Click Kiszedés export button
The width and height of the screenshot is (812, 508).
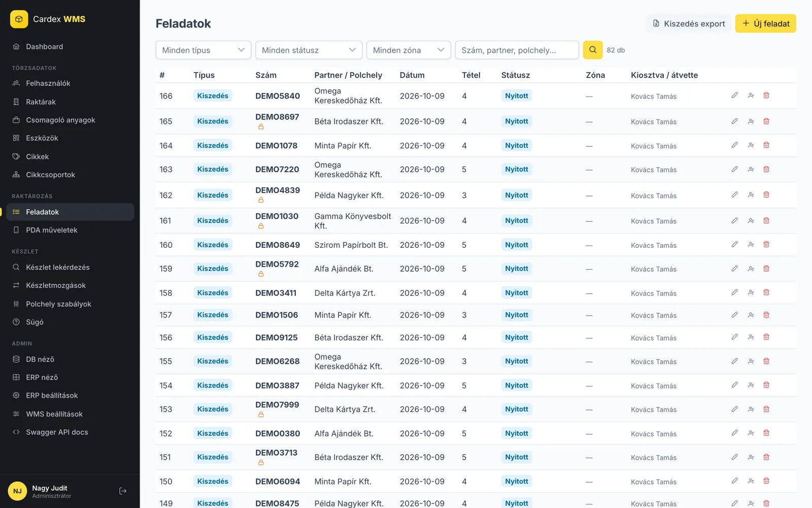pos(688,23)
